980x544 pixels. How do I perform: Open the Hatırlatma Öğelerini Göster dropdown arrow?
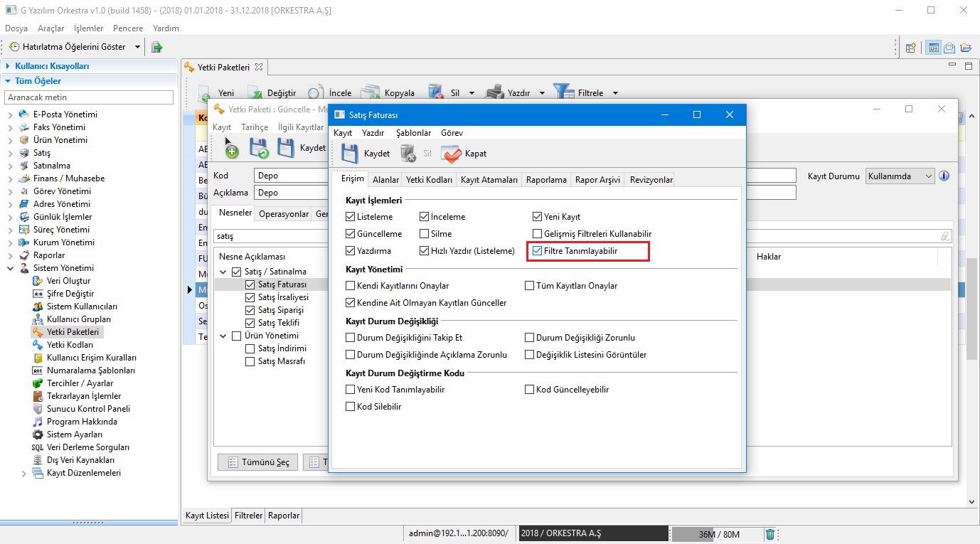coord(138,47)
